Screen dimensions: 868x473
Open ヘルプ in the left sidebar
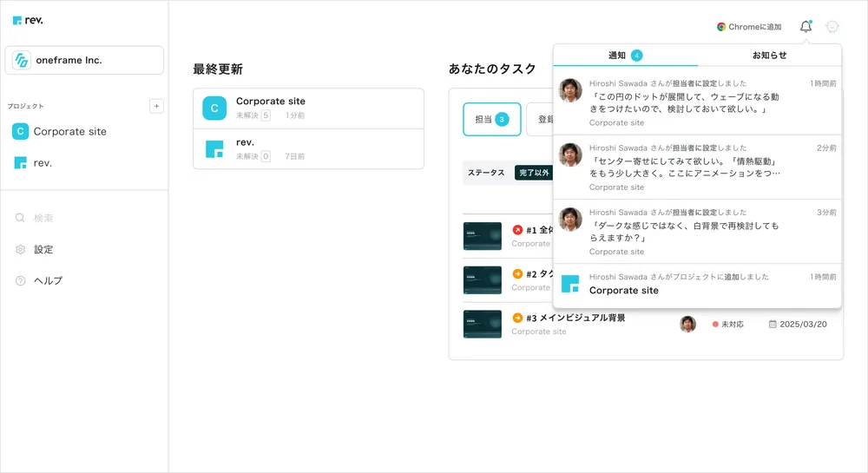pos(47,280)
